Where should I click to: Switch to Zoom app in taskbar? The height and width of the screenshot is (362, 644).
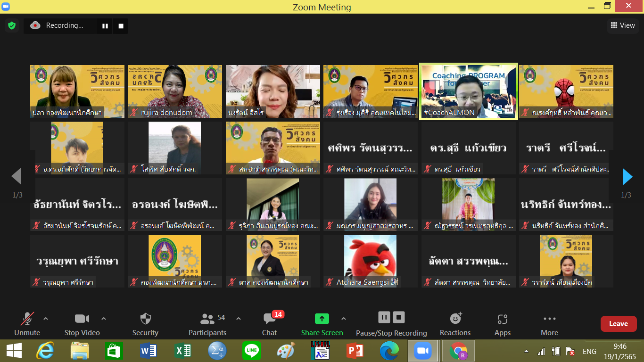coord(423,351)
